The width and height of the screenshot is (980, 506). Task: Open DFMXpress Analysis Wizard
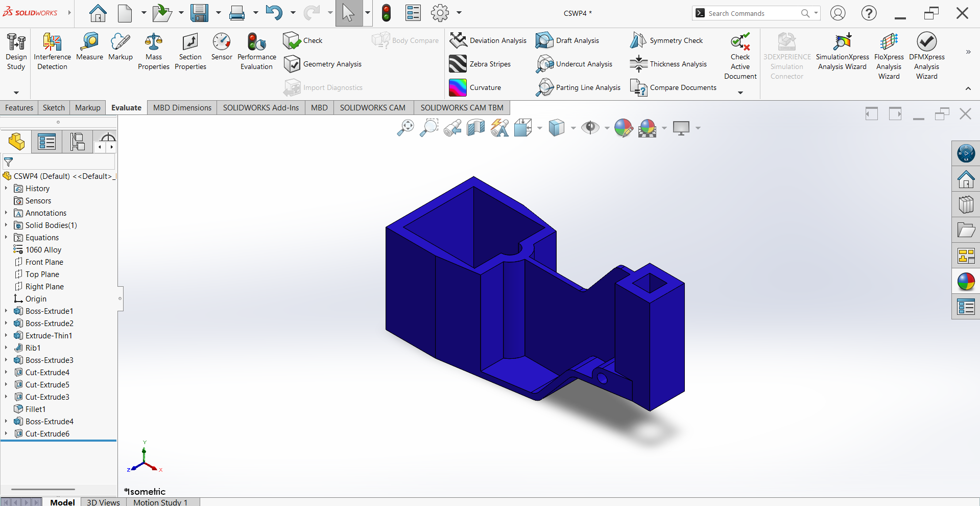[x=927, y=56]
